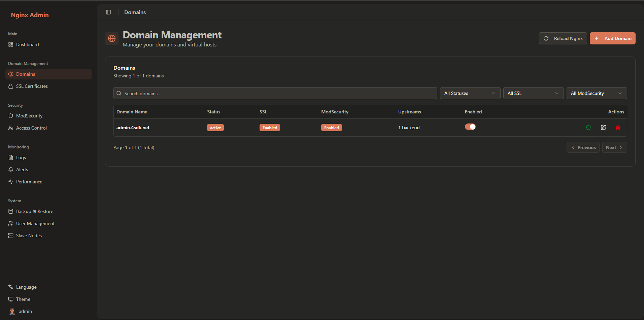The image size is (644, 320).
Task: Delete admin.4sdk.net with the red trash icon
Action: (x=618, y=128)
